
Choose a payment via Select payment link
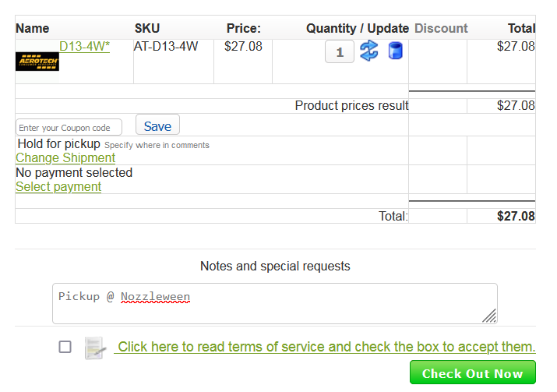click(x=58, y=187)
